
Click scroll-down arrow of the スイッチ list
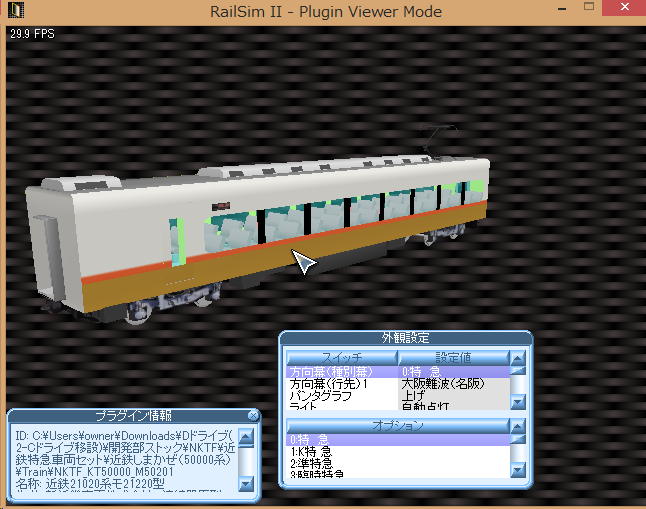[518, 401]
